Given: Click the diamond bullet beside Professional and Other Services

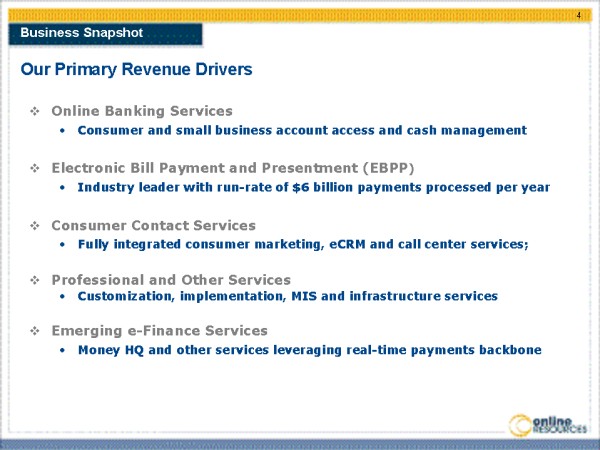Looking at the screenshot, I should click(x=35, y=280).
